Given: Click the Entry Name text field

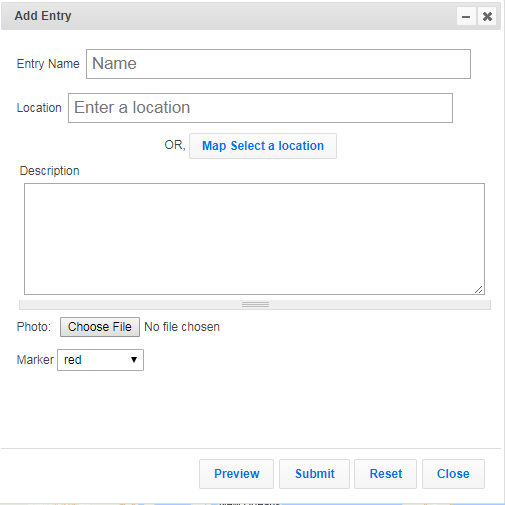Looking at the screenshot, I should [x=278, y=64].
